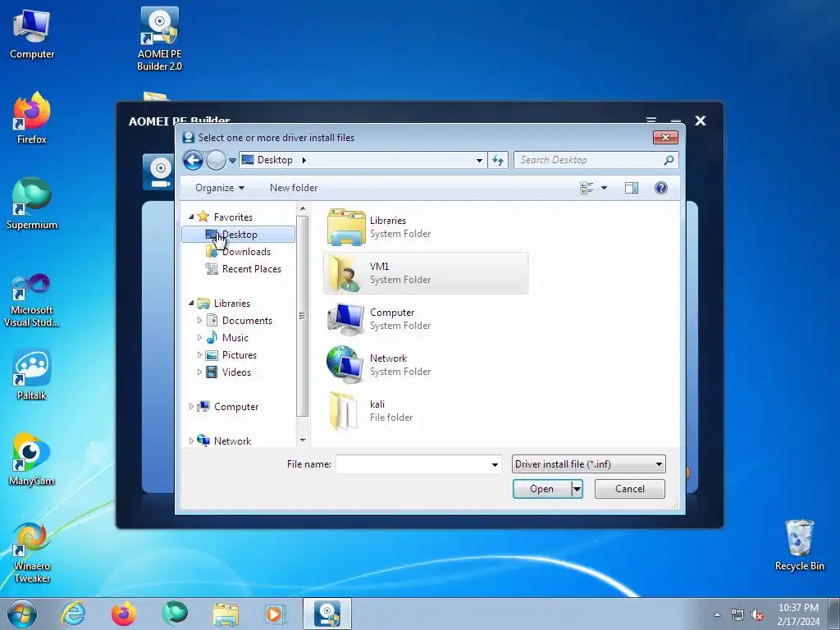
Task: Click navigation pane scroll up arrow
Action: pyautogui.click(x=303, y=208)
